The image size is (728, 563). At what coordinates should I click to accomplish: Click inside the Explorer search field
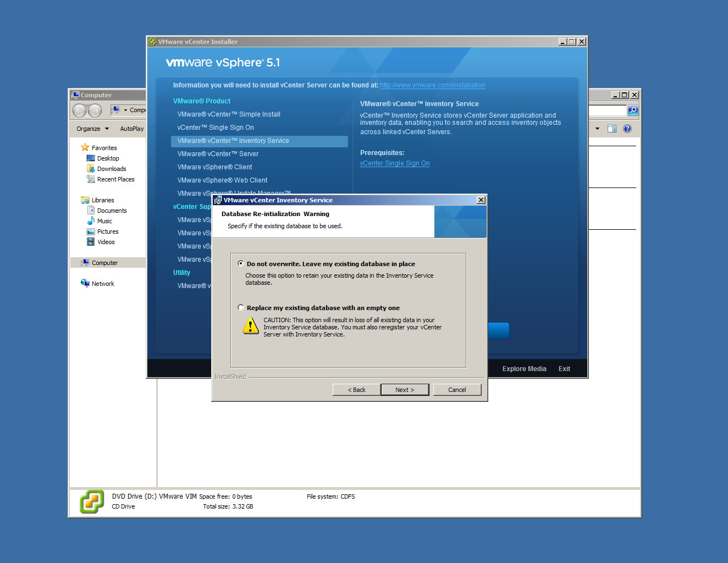(x=607, y=111)
